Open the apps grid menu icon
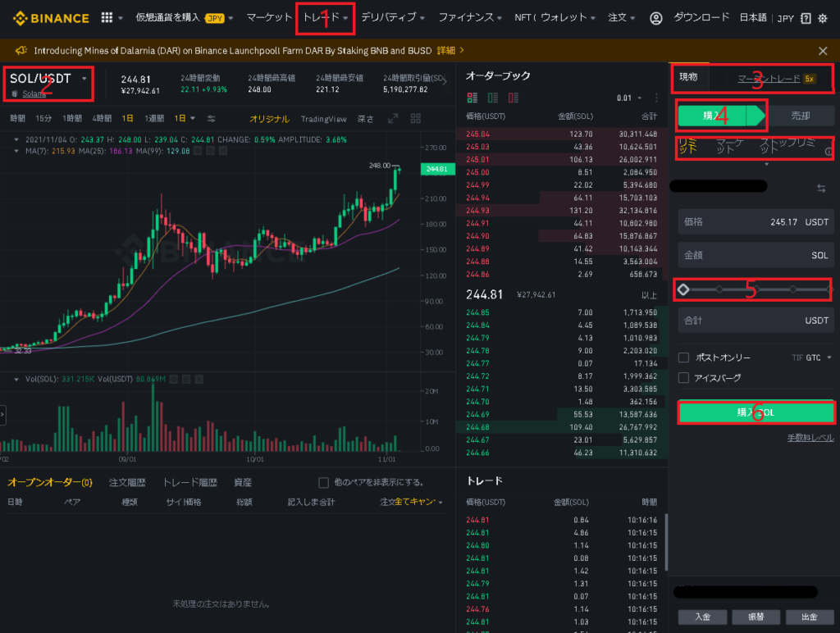This screenshot has width=840, height=633. [x=107, y=18]
